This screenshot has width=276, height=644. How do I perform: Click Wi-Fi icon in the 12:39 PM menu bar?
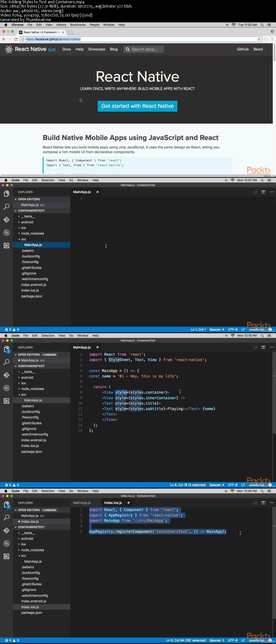tap(232, 491)
